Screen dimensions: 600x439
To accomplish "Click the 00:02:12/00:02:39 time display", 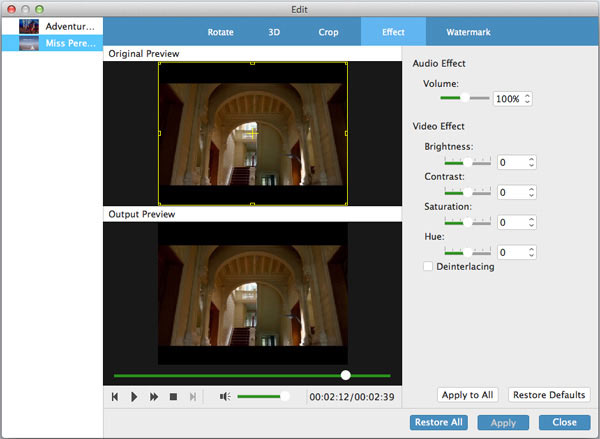I will pyautogui.click(x=352, y=397).
